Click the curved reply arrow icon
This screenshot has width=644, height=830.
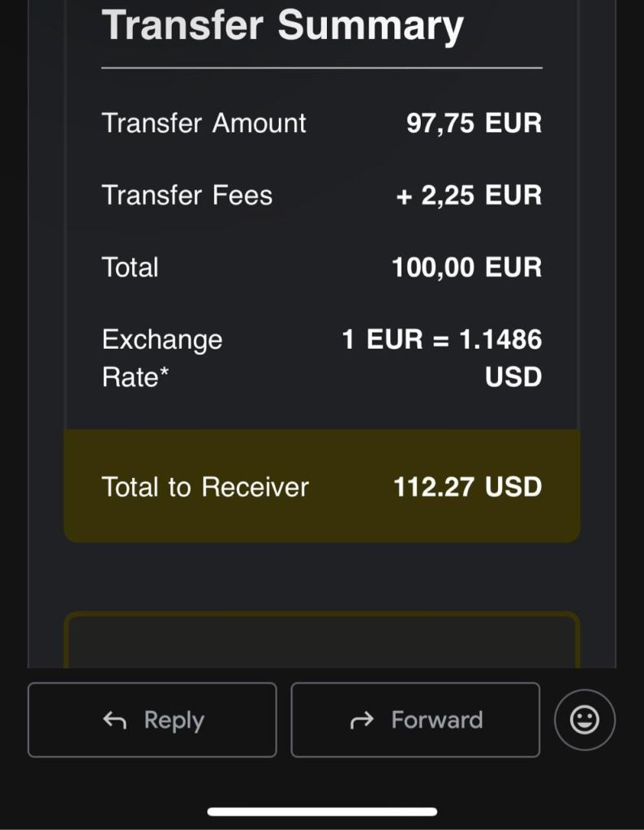[x=115, y=720]
